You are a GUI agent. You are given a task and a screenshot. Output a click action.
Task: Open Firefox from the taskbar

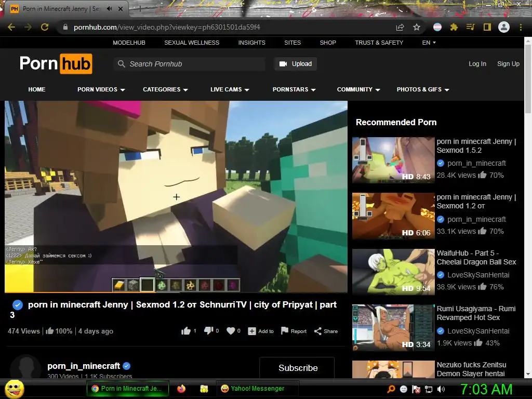181,389
